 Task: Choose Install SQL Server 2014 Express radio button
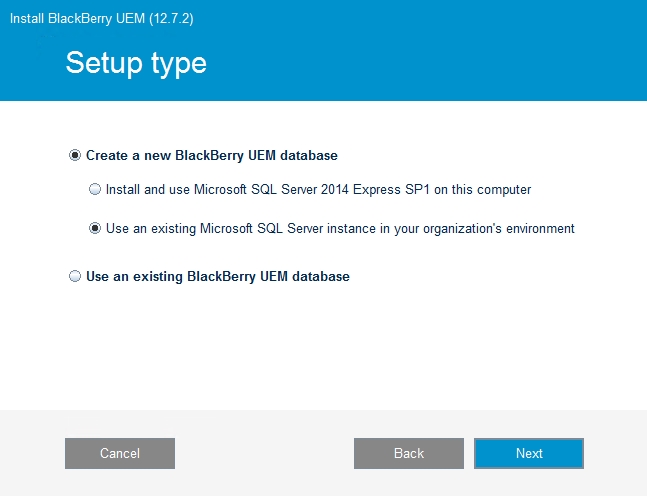click(x=95, y=189)
